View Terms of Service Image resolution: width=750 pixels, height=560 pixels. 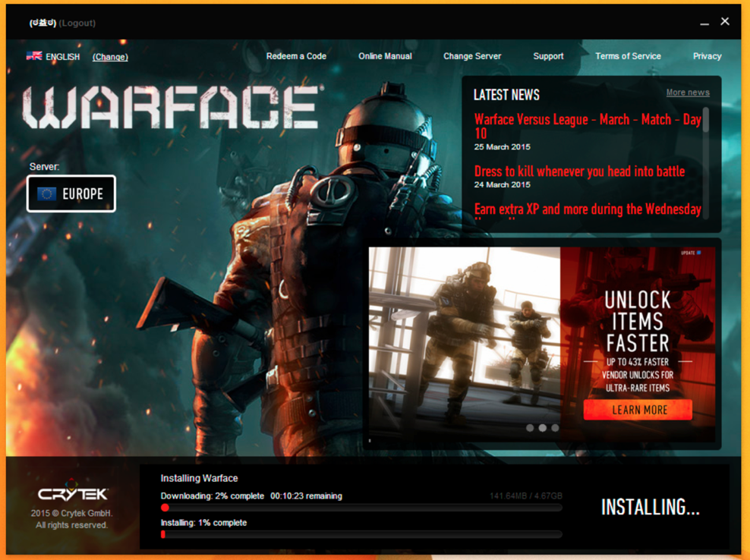(628, 56)
